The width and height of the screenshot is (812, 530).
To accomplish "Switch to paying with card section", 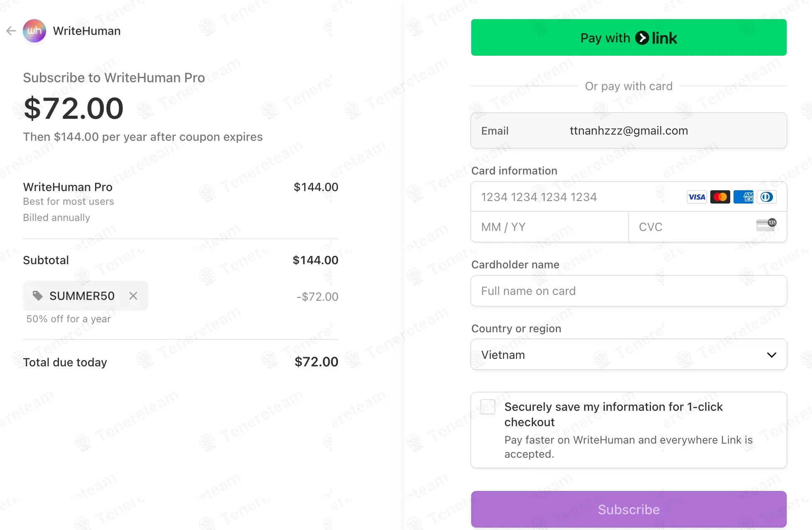I will click(629, 86).
